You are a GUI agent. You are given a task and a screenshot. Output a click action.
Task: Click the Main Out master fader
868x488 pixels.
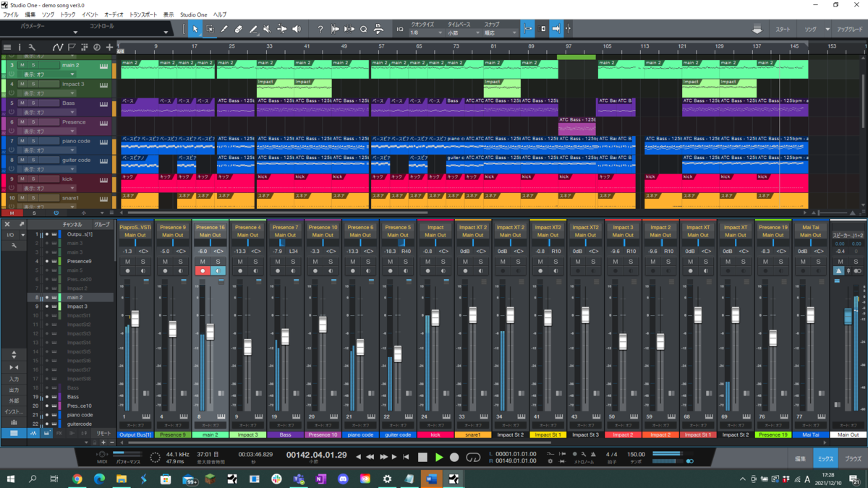coord(848,317)
